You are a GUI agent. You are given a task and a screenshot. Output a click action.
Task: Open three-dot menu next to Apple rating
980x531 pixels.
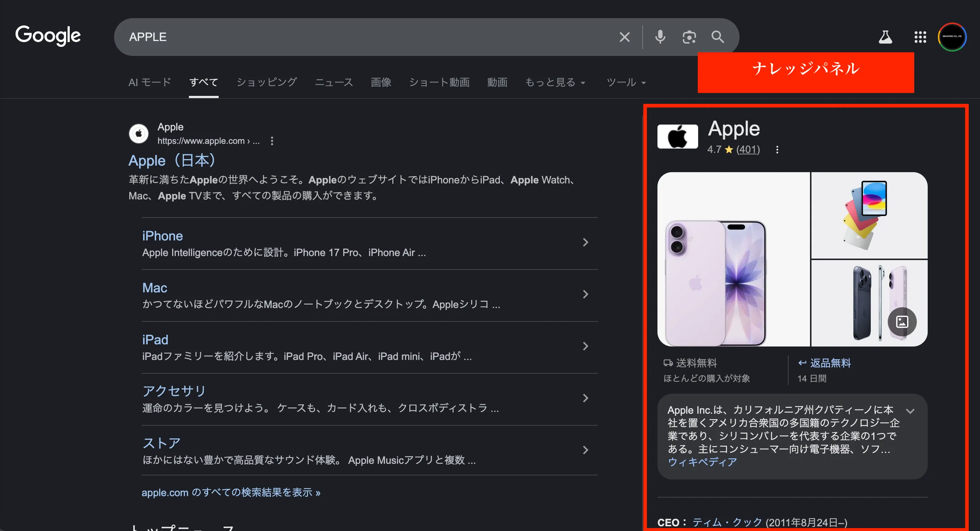point(777,150)
